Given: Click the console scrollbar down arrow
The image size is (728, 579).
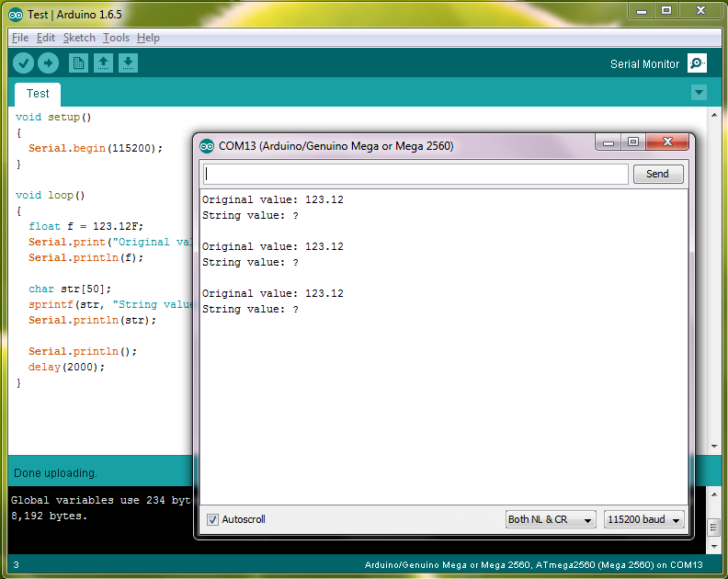Looking at the screenshot, I should point(714,547).
